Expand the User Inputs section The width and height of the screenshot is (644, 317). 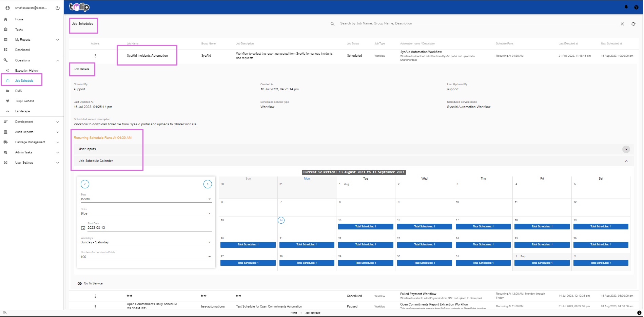(626, 149)
